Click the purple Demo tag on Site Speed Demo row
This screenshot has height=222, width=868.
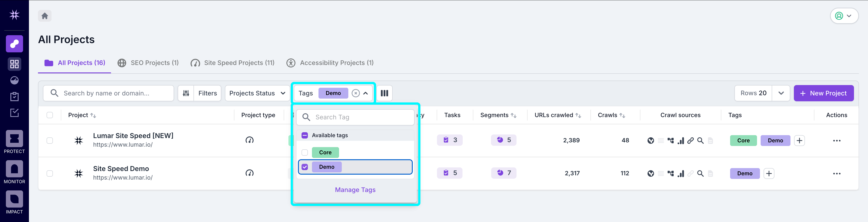point(745,173)
